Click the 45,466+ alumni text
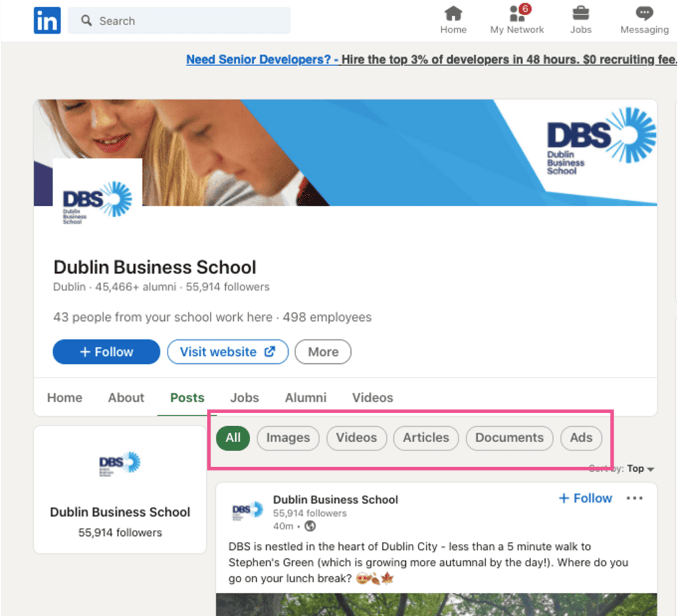The image size is (678, 616). [135, 287]
